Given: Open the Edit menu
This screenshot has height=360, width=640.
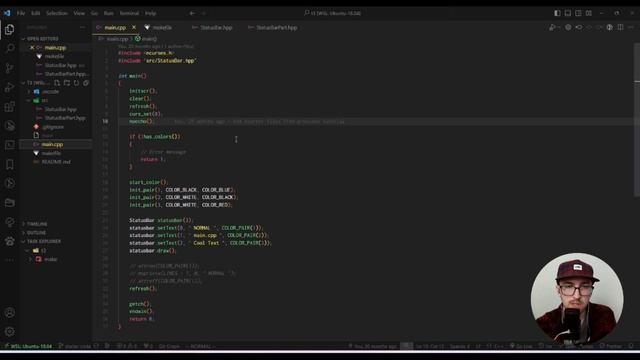Looking at the screenshot, I should pos(36,13).
